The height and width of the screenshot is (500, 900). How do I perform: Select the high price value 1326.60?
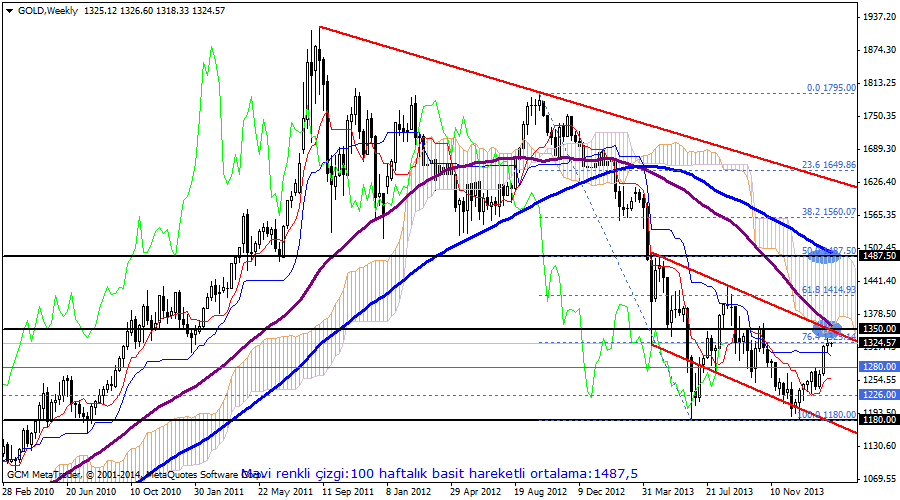tap(137, 10)
